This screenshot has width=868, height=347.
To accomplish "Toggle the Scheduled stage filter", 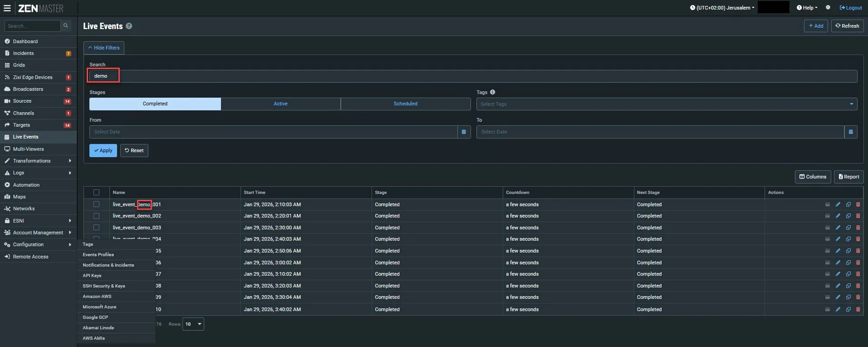I will pos(406,104).
